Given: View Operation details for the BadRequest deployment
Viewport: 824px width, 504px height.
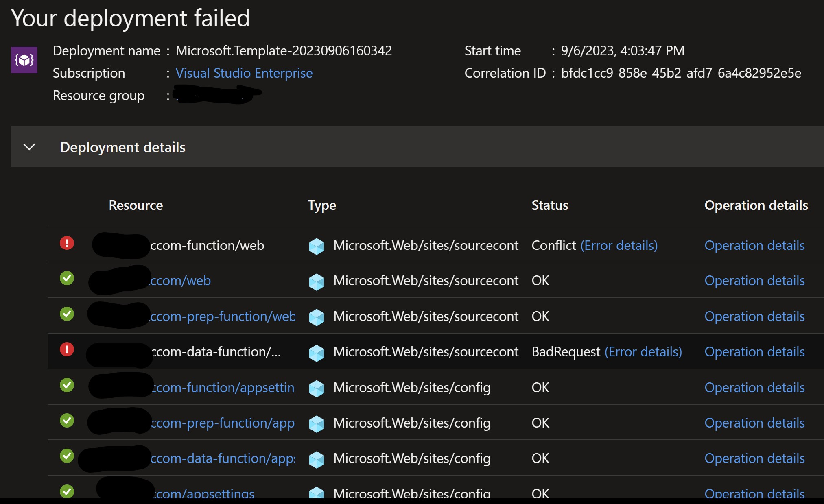Looking at the screenshot, I should point(754,351).
